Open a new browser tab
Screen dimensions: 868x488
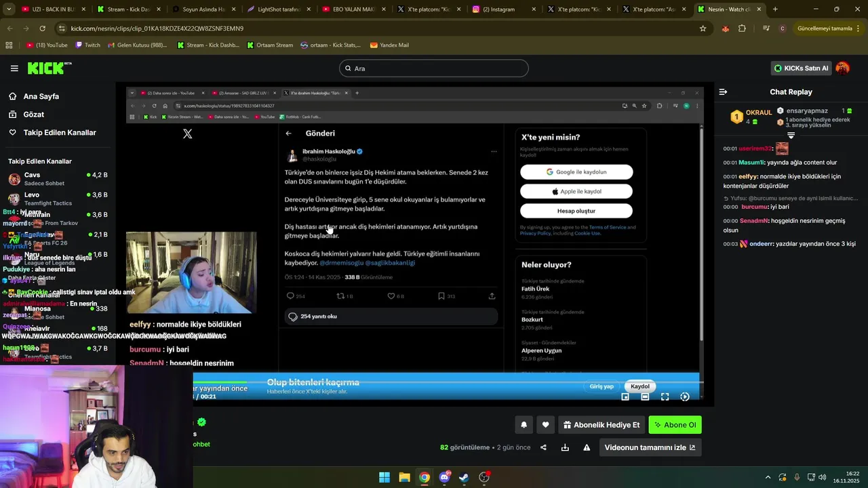(775, 9)
